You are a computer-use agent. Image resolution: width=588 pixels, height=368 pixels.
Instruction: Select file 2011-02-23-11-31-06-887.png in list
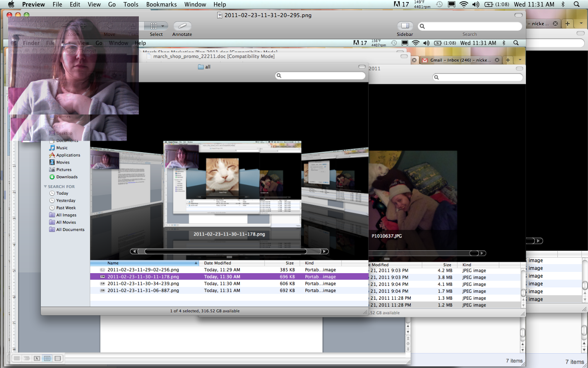click(143, 291)
